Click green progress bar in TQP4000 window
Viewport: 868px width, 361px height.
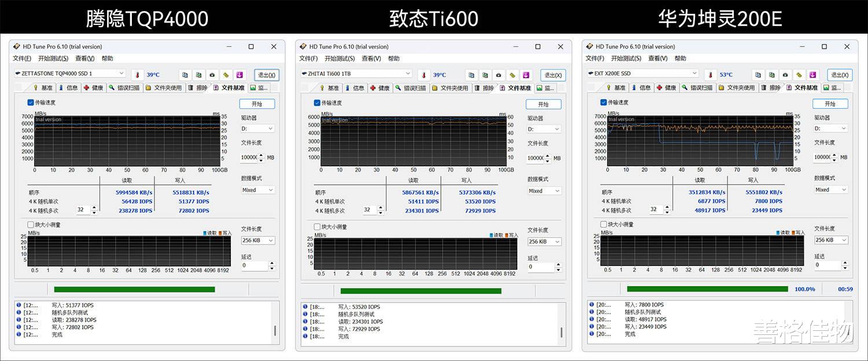[134, 290]
